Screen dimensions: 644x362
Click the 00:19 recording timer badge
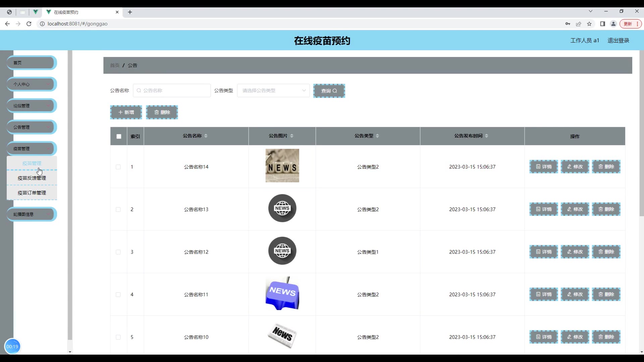click(12, 347)
